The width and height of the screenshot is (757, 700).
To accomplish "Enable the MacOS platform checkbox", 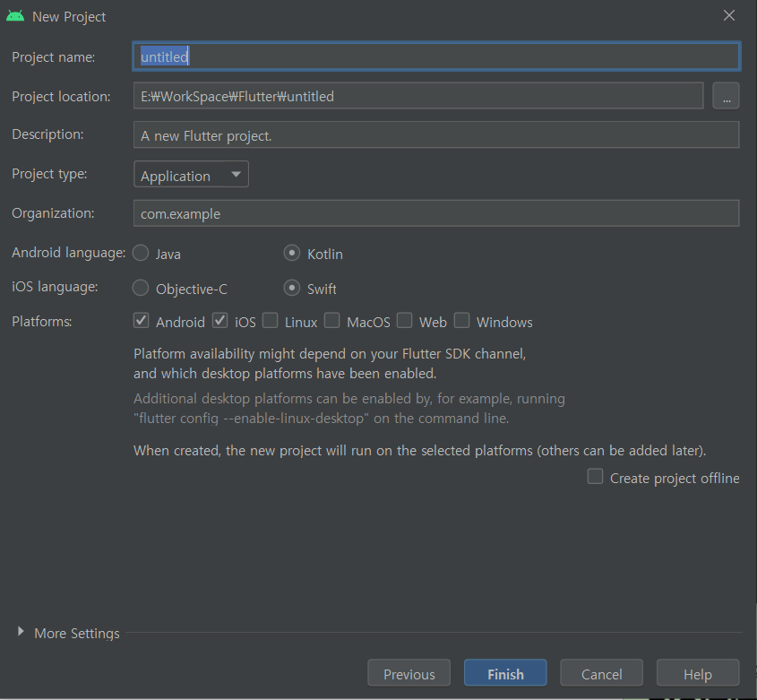I will [332, 321].
